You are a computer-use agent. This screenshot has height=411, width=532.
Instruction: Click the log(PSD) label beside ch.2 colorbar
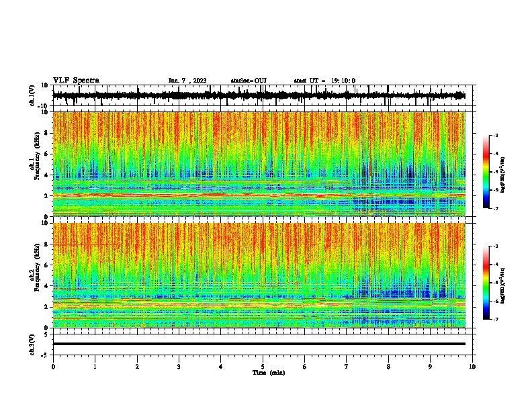502,285
